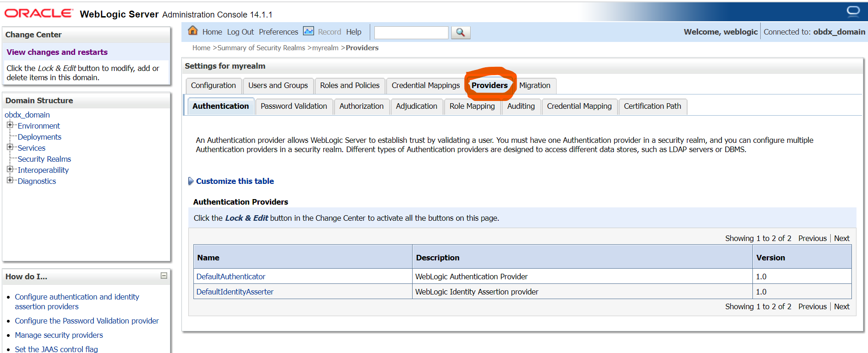This screenshot has height=353, width=868.
Task: Click the Home toolbar link
Action: tap(212, 32)
